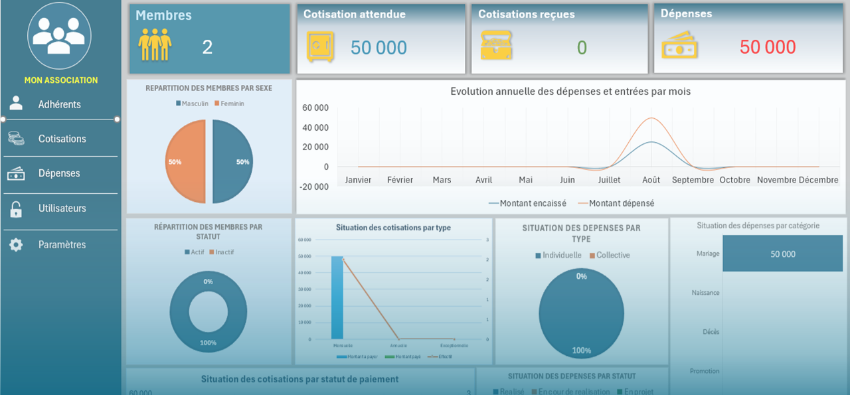Viewport: 850px width, 395px height.
Task: Click the Cotisation attendue card heading
Action: (355, 15)
